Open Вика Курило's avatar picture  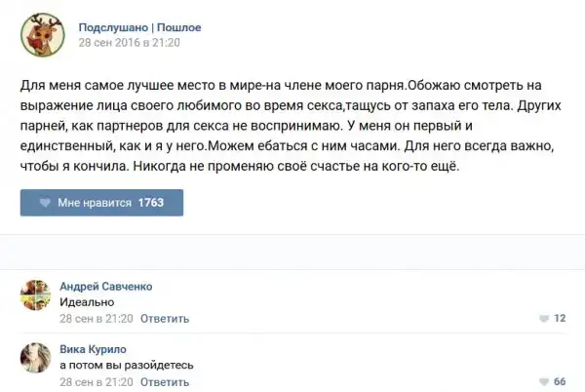tap(36, 358)
